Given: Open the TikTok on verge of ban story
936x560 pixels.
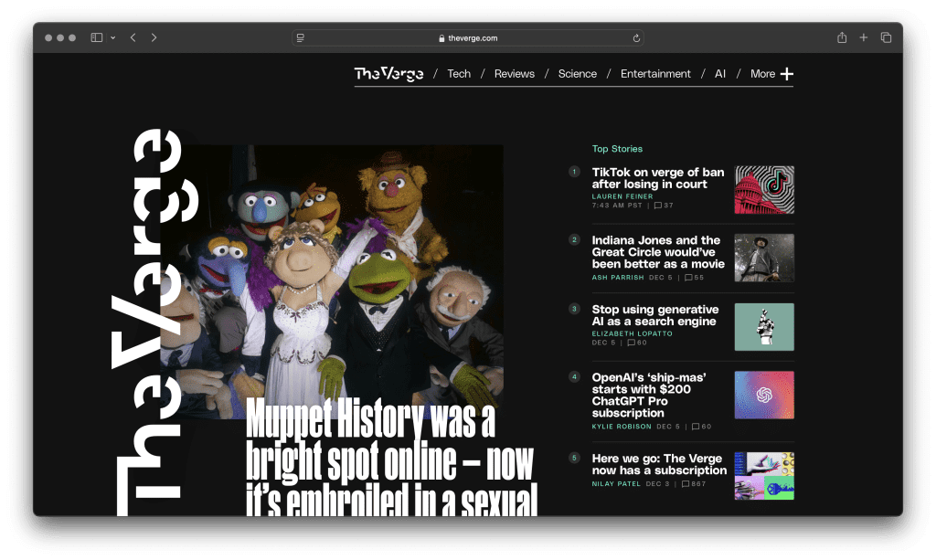Looking at the screenshot, I should [657, 178].
